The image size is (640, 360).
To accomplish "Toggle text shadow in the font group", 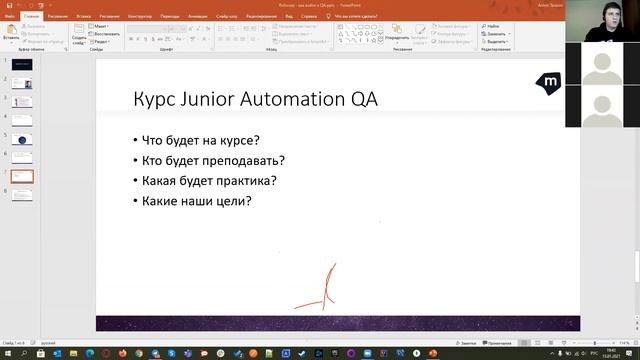I will click(153, 39).
